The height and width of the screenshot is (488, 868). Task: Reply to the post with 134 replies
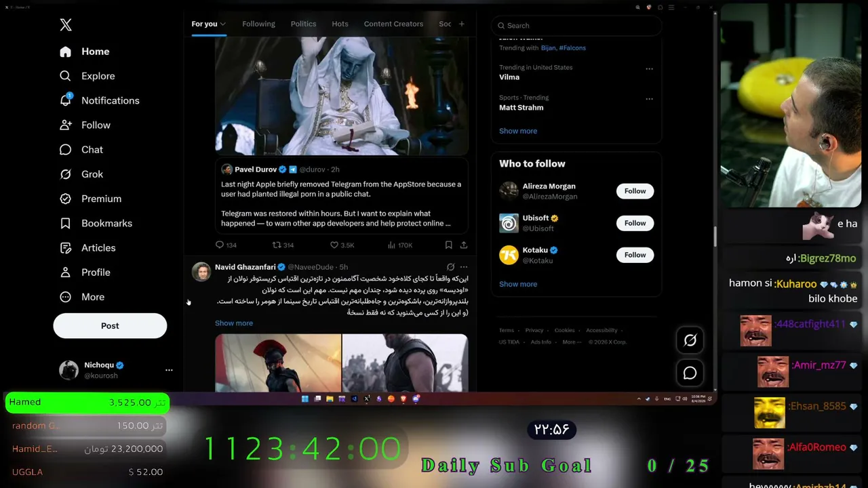point(226,245)
